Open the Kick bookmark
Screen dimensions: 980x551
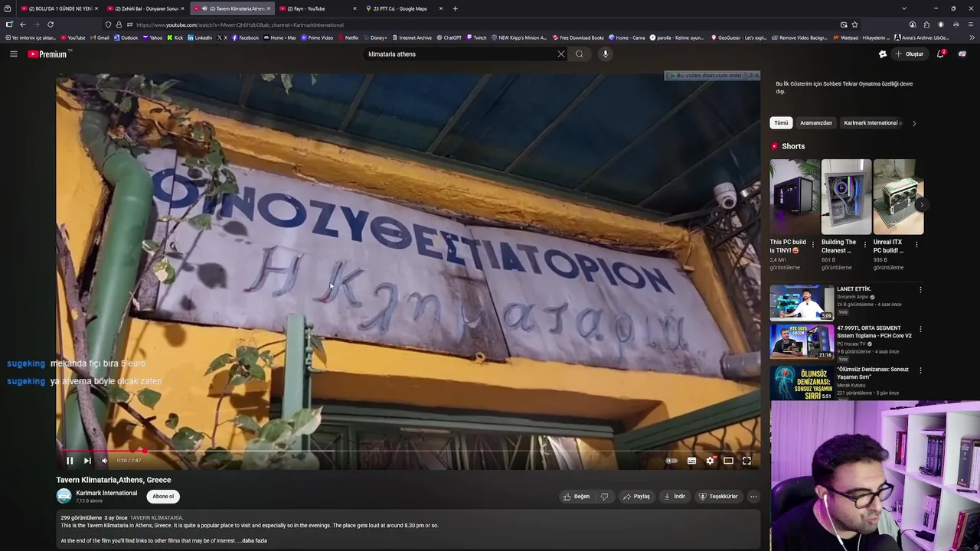(175, 37)
